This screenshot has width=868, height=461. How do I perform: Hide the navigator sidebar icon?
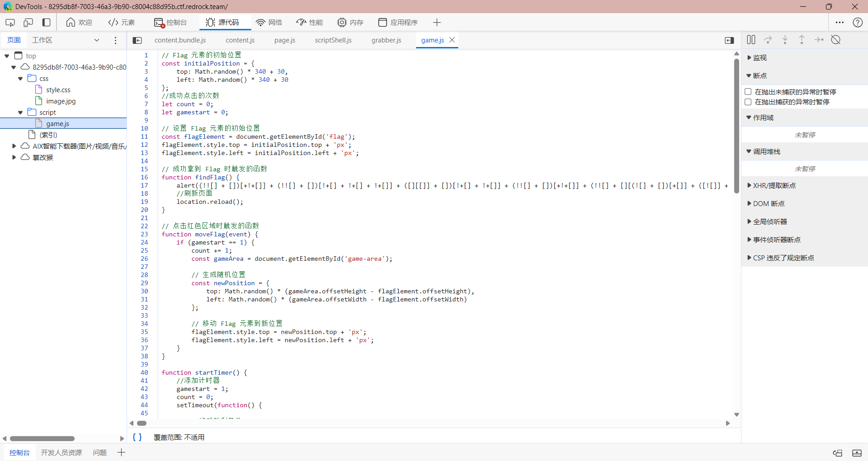[137, 40]
